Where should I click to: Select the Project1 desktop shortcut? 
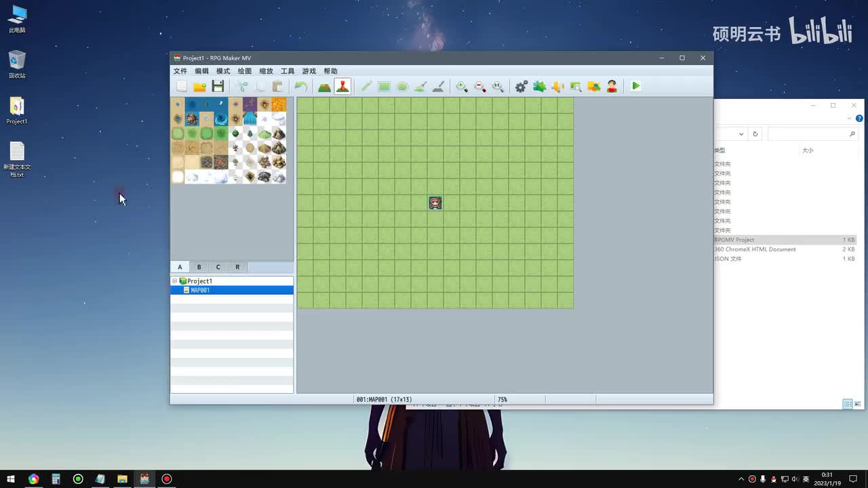[x=17, y=111]
